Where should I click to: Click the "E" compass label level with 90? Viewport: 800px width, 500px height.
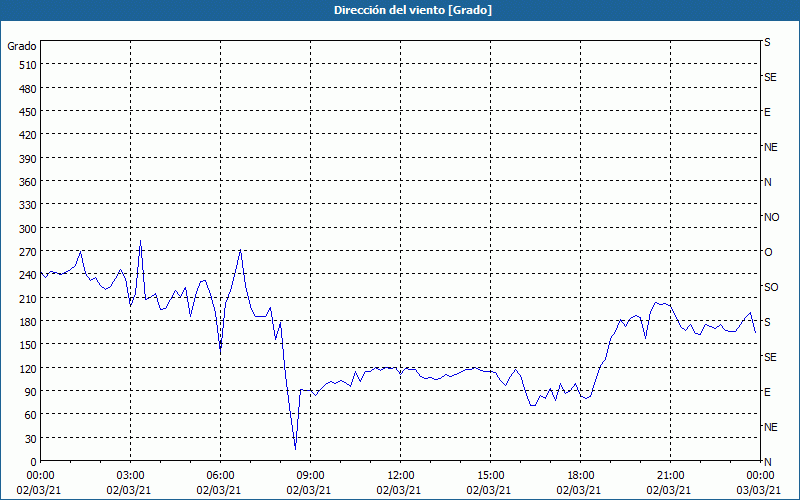(x=767, y=392)
